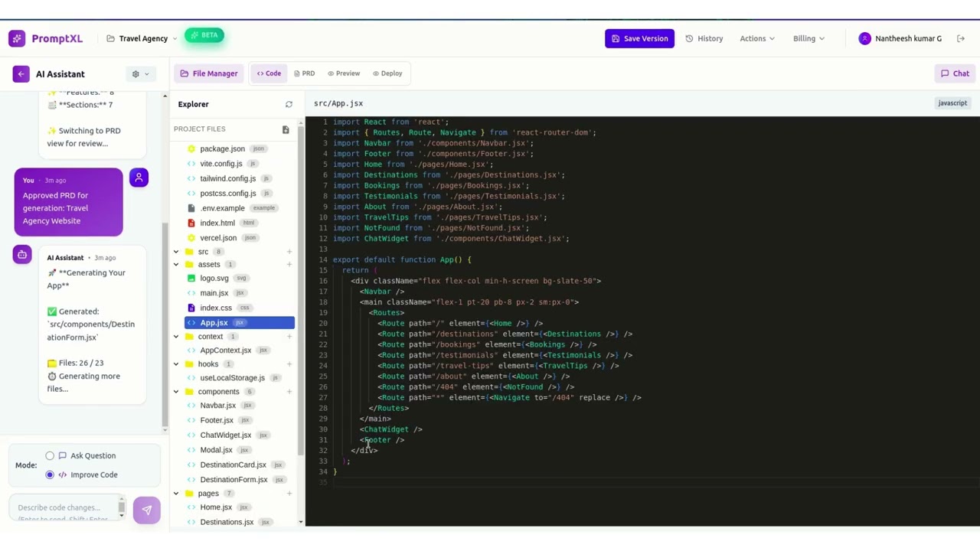Select the Improve Code mode
The width and height of the screenshot is (980, 551).
tap(50, 475)
